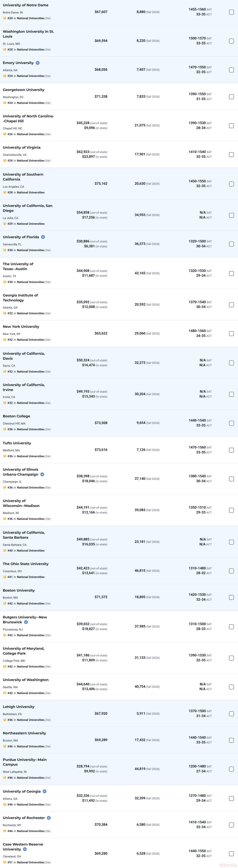The height and width of the screenshot is (868, 238).
Task: Click the verified badge next to University of Florida
Action: point(43,237)
